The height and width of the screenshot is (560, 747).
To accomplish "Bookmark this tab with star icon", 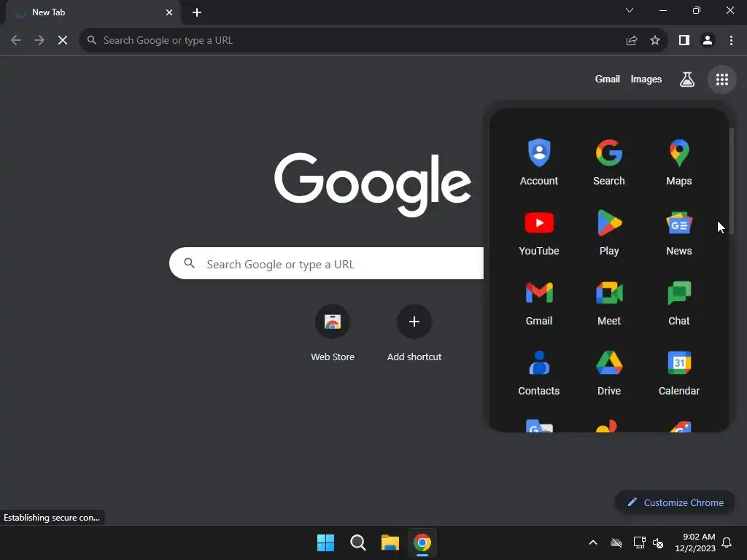I will (x=655, y=41).
